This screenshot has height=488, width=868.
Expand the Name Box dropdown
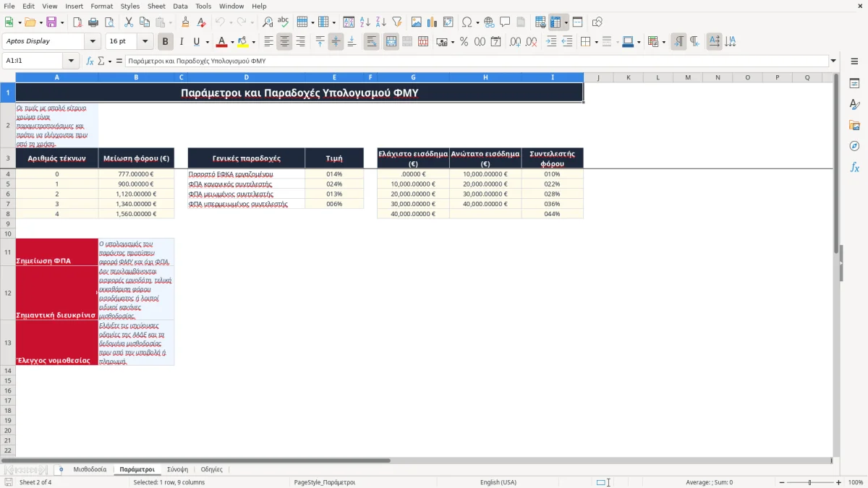(x=71, y=61)
